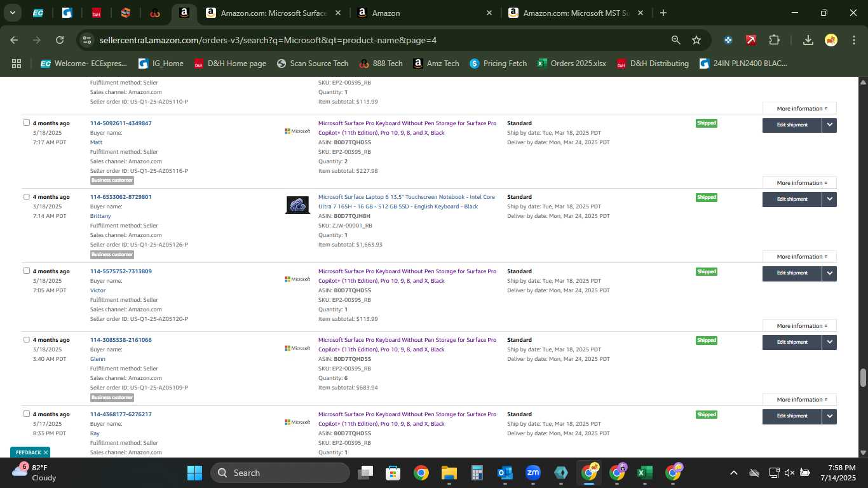This screenshot has height=488, width=868.
Task: Select checkbox for order 114-6533062-8729801
Action: (x=26, y=196)
